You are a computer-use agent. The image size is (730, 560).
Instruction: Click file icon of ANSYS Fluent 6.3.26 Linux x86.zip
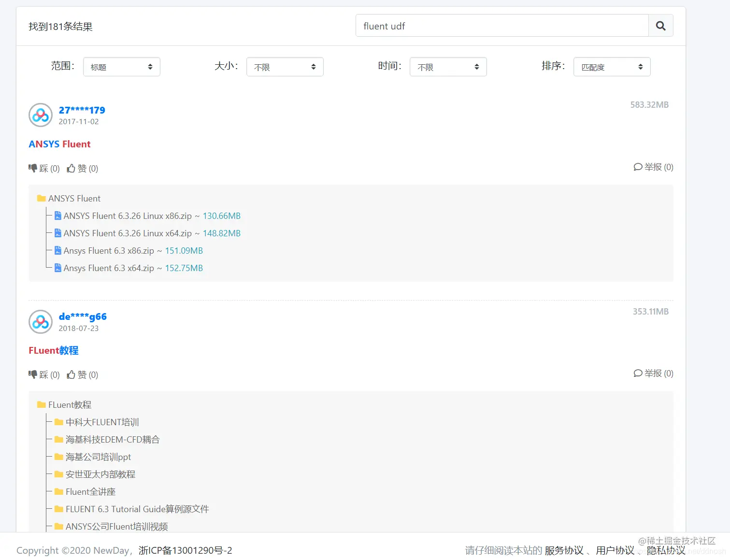tap(57, 215)
